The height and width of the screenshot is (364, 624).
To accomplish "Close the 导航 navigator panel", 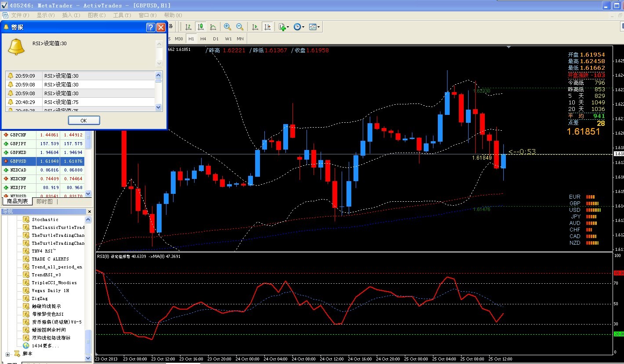I will click(89, 211).
